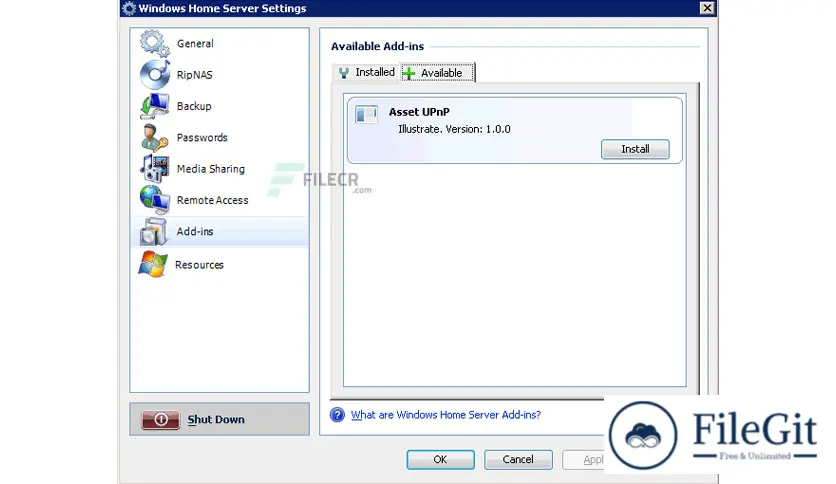836x484 pixels.
Task: Switch to the Installed tab
Action: [x=367, y=72]
